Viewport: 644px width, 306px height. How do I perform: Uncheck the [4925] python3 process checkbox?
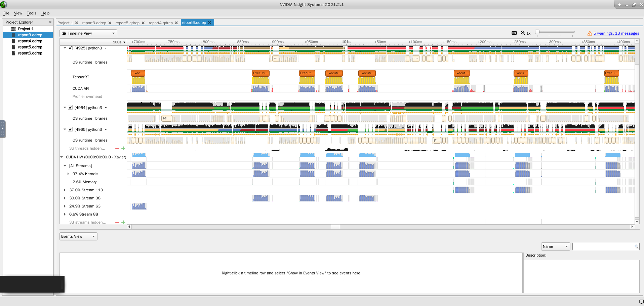click(70, 48)
